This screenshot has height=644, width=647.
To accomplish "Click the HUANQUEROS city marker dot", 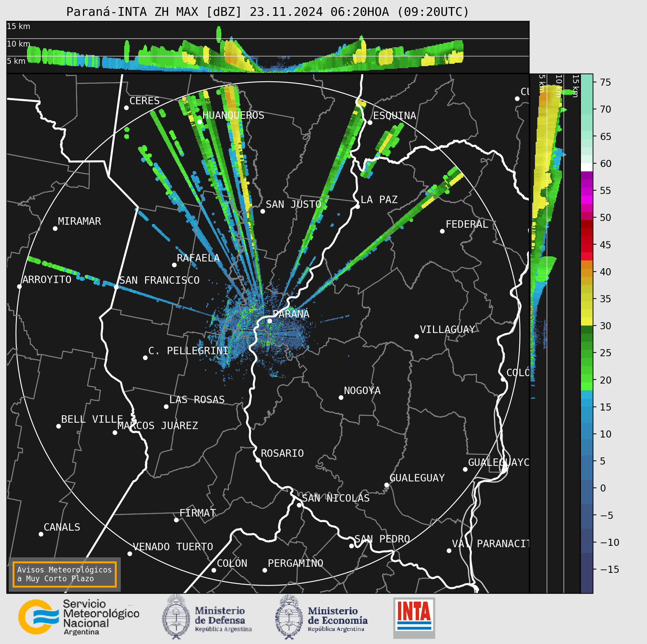I will click(199, 122).
